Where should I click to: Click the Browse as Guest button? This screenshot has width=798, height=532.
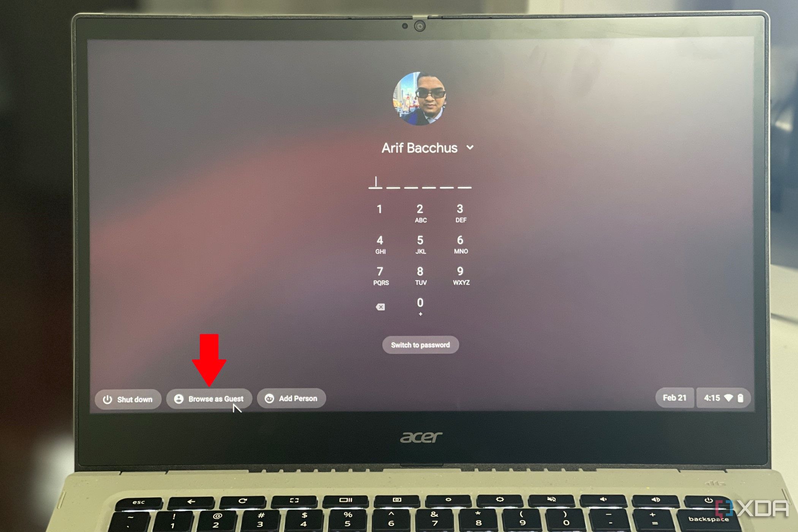pos(208,398)
